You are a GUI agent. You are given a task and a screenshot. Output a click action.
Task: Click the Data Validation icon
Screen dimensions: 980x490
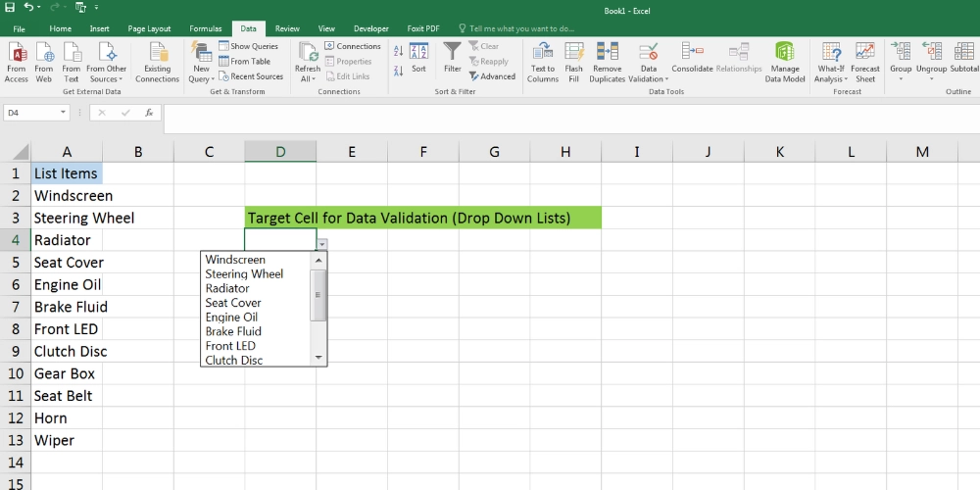click(x=649, y=53)
